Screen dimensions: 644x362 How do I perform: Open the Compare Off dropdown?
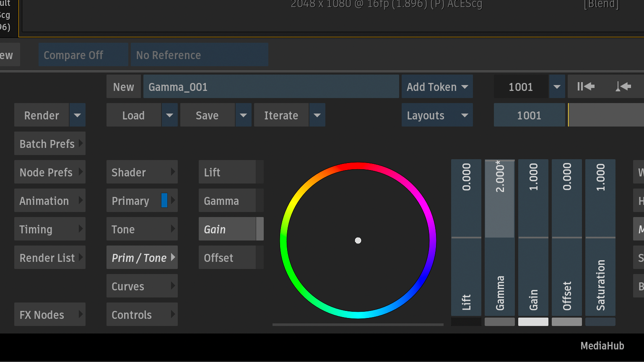pyautogui.click(x=83, y=55)
